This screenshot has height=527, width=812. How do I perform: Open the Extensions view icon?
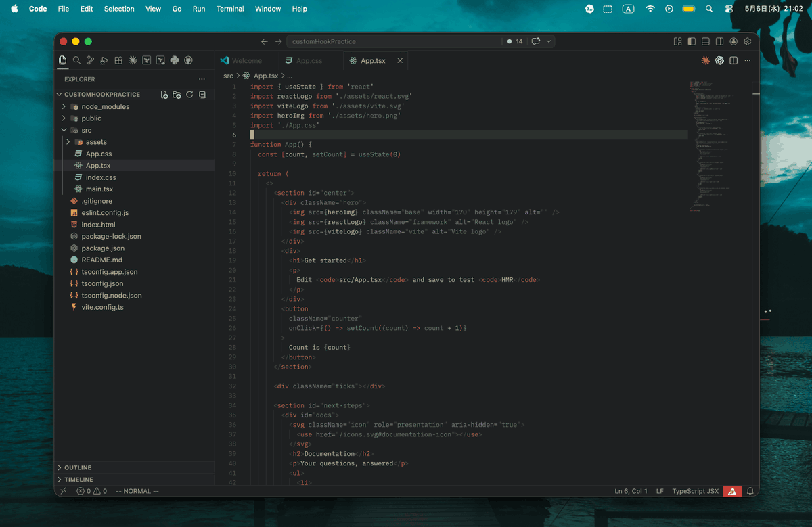tap(118, 60)
